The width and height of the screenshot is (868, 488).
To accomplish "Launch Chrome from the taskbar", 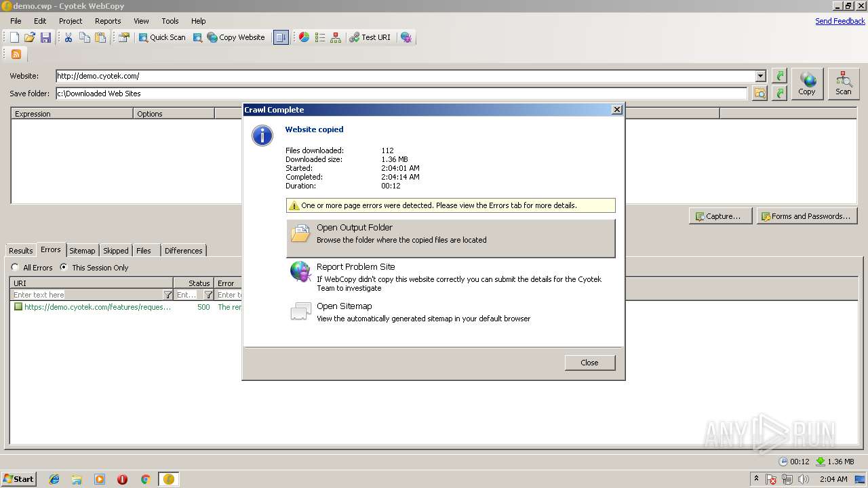I will (145, 479).
